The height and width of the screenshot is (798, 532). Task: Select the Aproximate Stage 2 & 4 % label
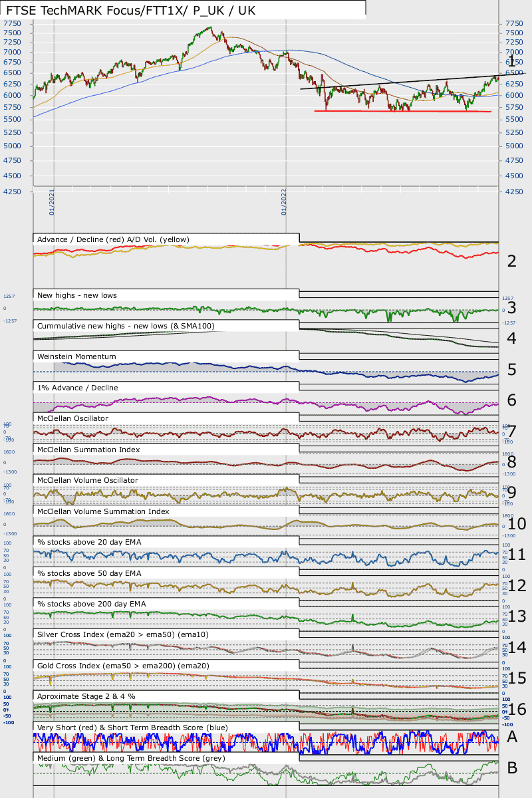click(x=86, y=696)
